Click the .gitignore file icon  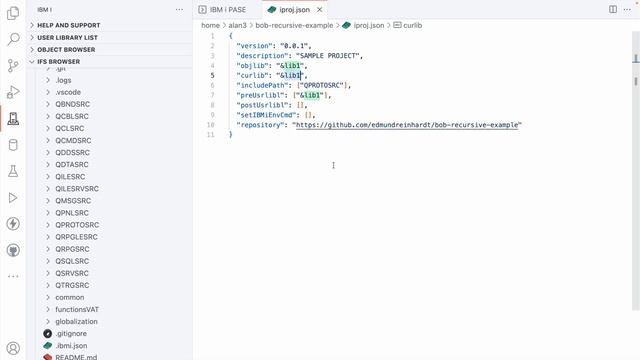coord(48,333)
